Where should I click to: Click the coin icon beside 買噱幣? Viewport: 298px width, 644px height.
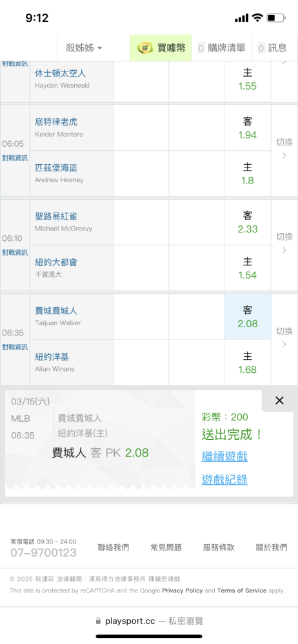click(145, 48)
